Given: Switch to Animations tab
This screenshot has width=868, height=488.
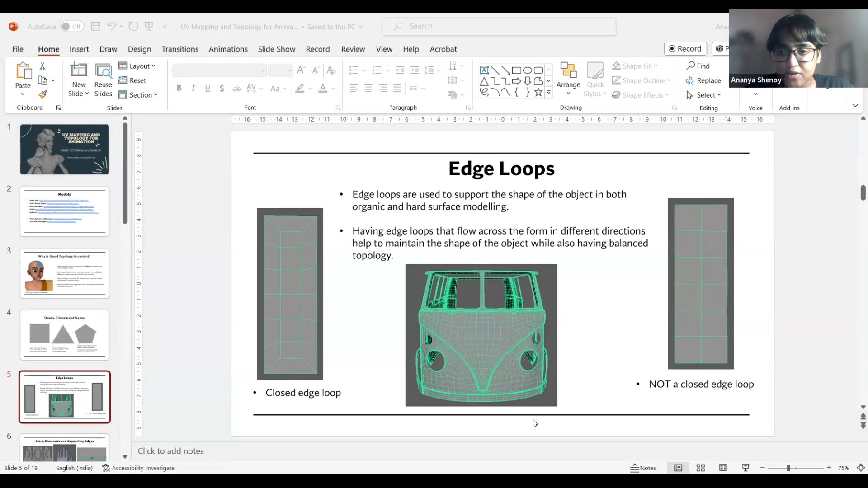Looking at the screenshot, I should click(228, 49).
